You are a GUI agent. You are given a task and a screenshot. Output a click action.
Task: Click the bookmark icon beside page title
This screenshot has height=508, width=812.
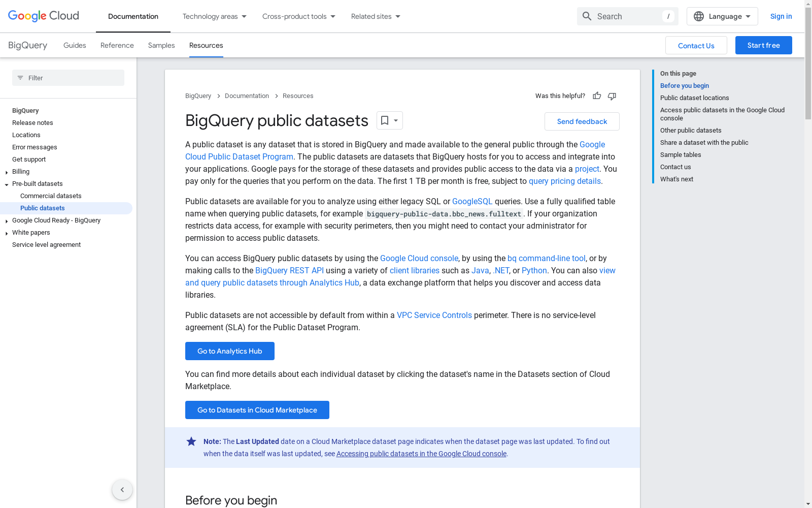(x=385, y=120)
